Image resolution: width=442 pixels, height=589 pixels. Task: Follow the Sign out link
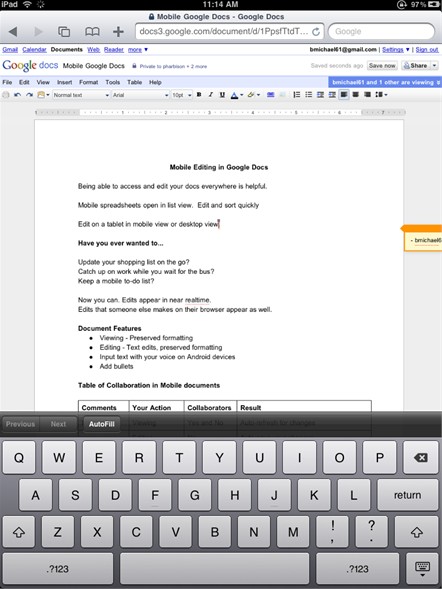[x=427, y=50]
